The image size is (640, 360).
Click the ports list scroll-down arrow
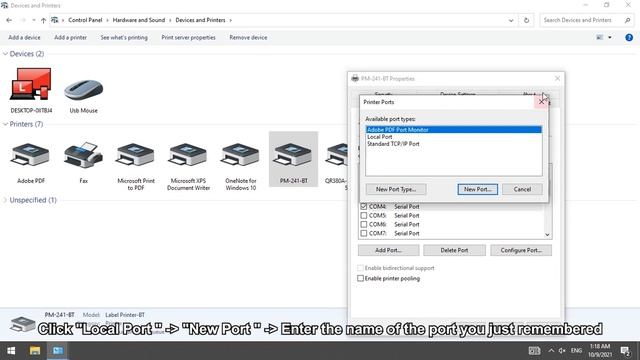pos(547,235)
